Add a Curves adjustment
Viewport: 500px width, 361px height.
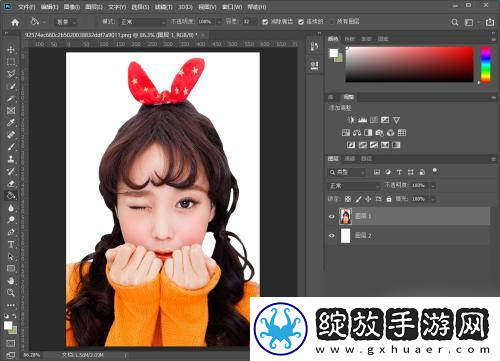tap(374, 120)
